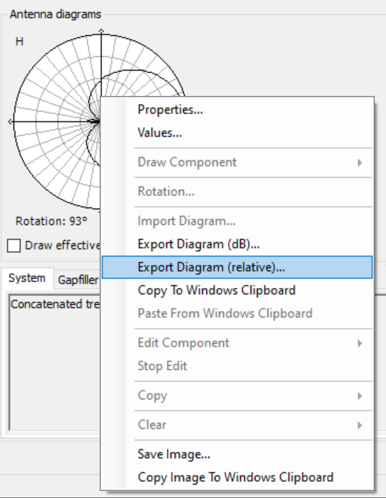Screen dimensions: 386x498
Task: Click the Rotation: 93° label
Action: [x=51, y=221]
